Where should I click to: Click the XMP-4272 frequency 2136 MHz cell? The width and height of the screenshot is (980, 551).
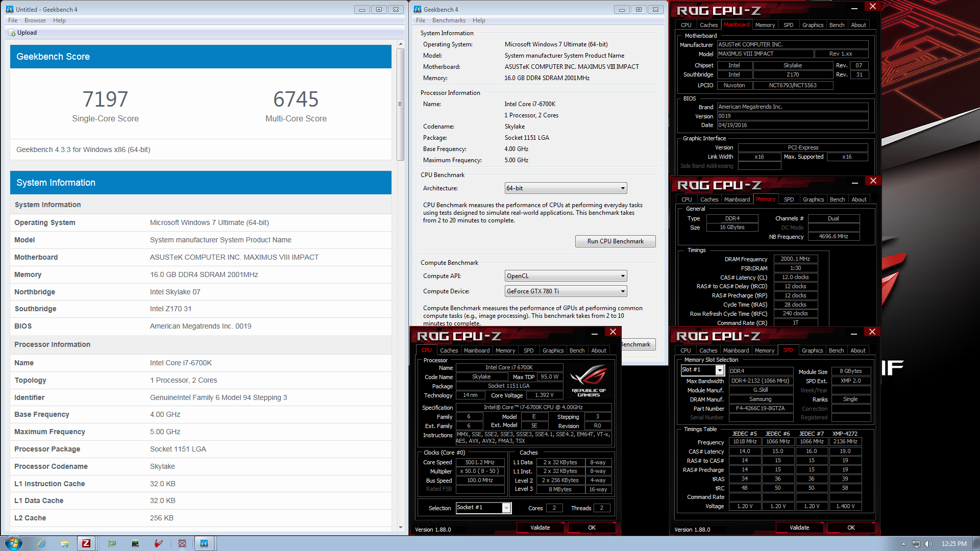[845, 441]
